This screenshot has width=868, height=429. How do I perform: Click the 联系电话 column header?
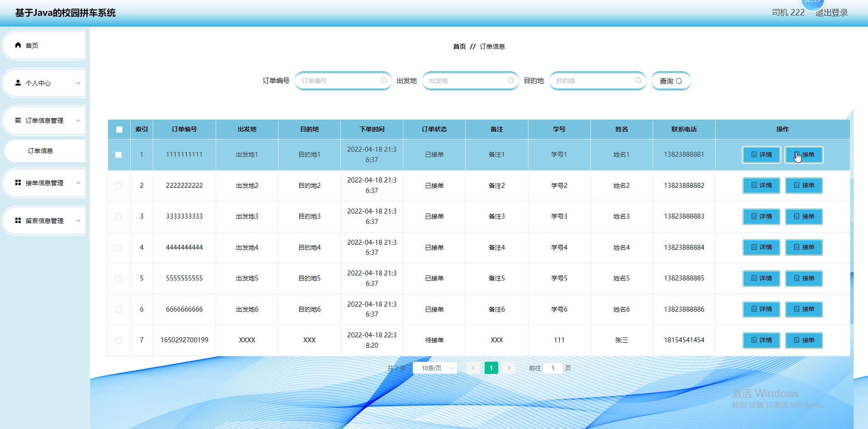[x=684, y=129]
